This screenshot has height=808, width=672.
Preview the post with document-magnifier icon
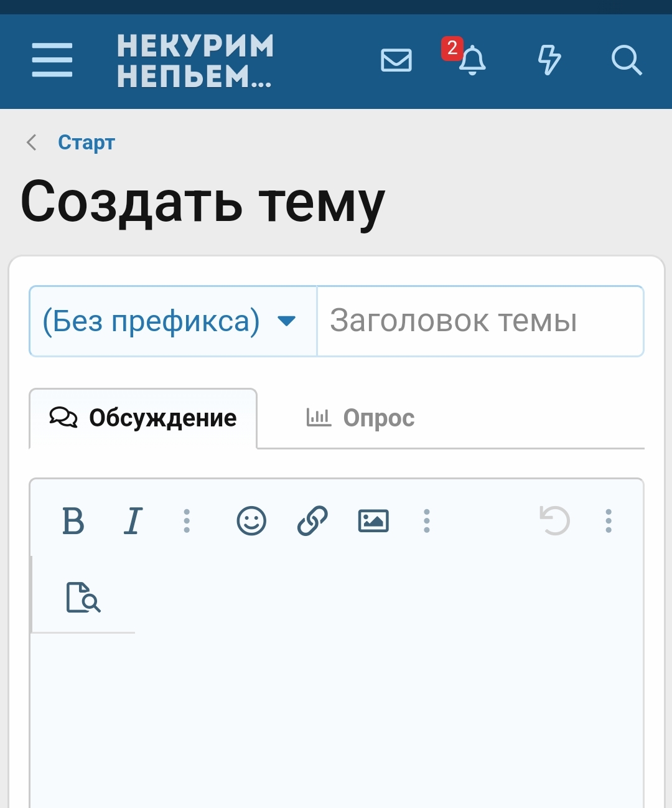(83, 598)
